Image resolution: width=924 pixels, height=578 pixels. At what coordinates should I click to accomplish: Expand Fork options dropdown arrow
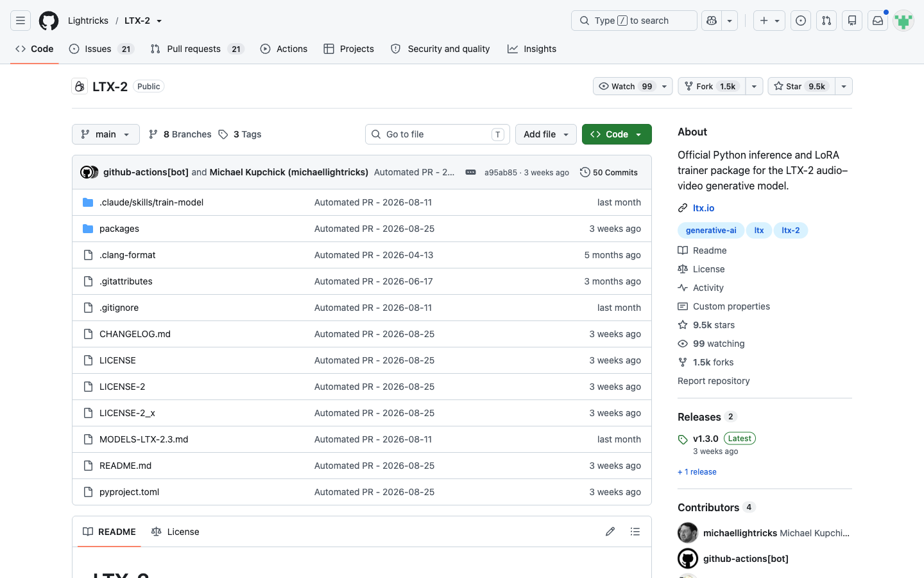pyautogui.click(x=754, y=86)
